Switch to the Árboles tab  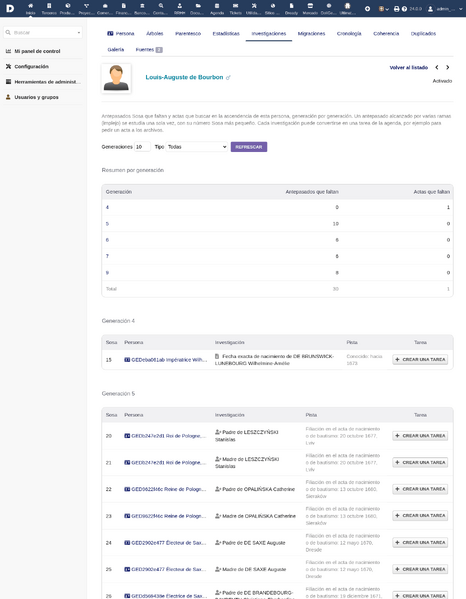tap(155, 34)
